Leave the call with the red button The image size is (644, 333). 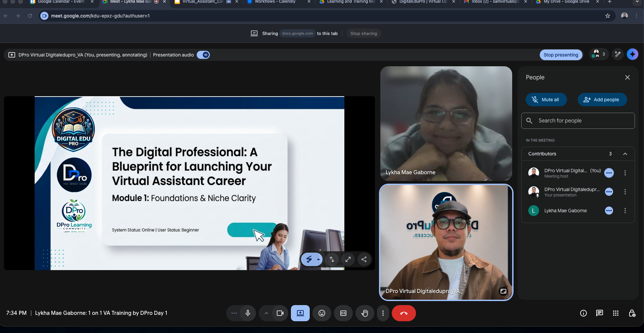404,313
